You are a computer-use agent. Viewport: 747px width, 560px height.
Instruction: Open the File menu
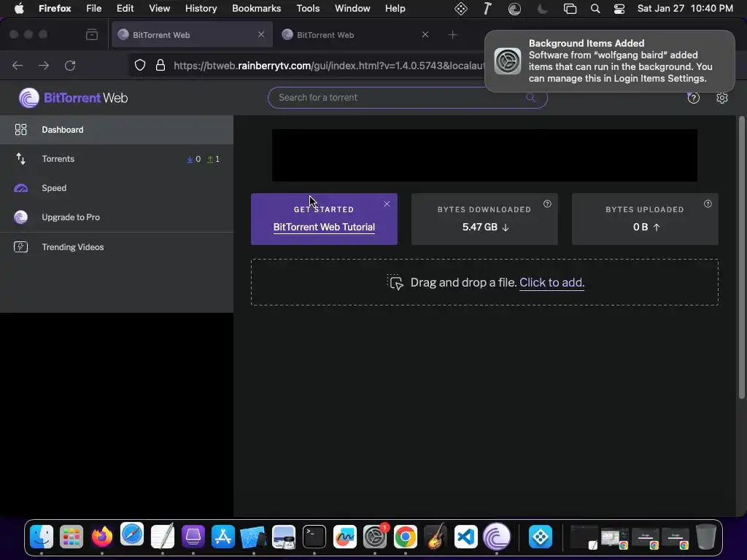tap(93, 9)
